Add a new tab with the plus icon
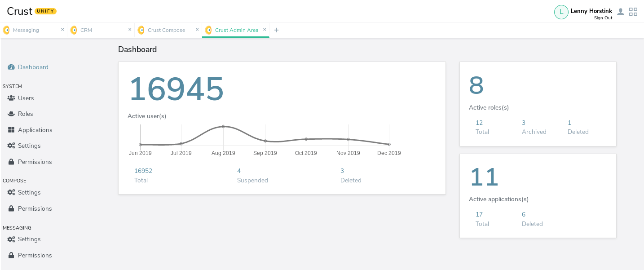 [x=276, y=30]
